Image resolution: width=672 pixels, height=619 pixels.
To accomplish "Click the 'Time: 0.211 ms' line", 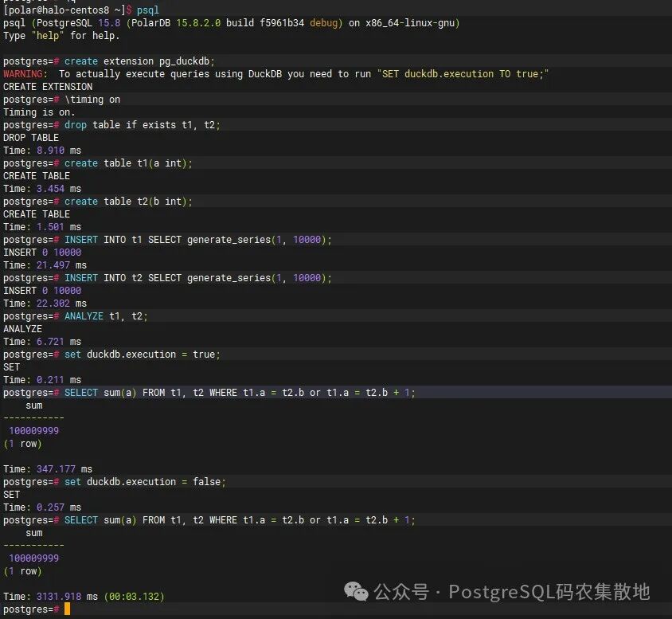I will [42, 380].
